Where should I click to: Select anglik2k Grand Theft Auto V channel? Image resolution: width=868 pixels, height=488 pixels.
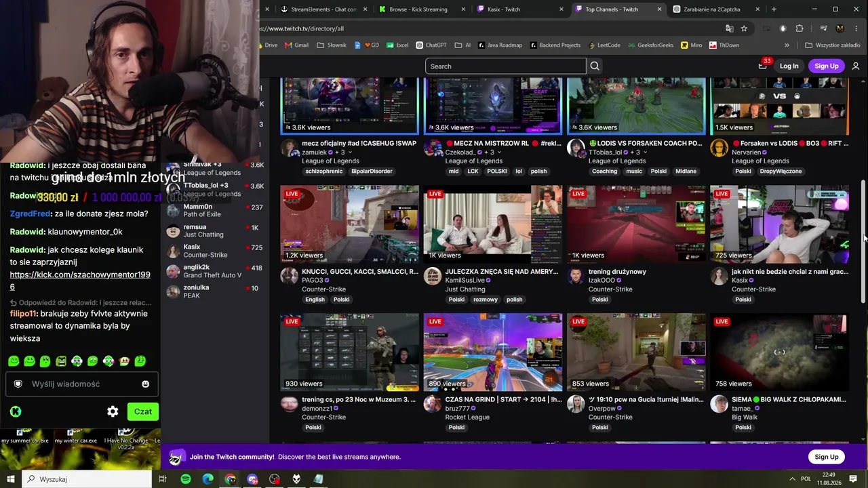[216, 272]
